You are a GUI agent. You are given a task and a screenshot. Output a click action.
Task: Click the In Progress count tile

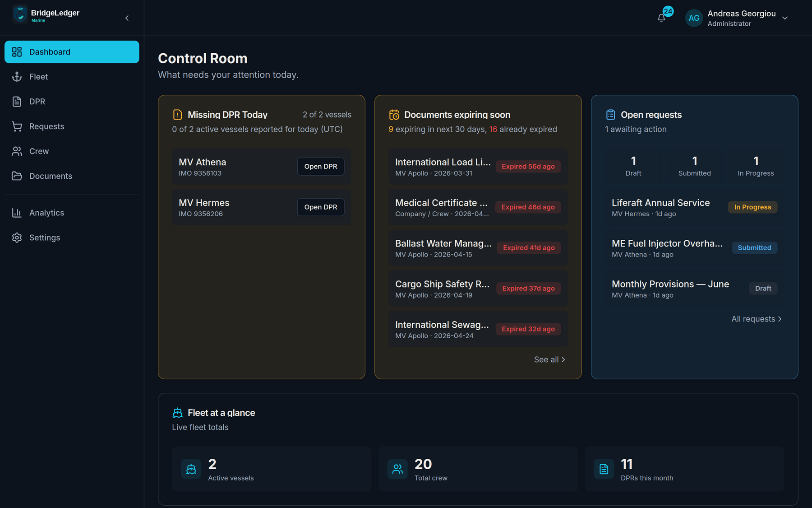(756, 166)
